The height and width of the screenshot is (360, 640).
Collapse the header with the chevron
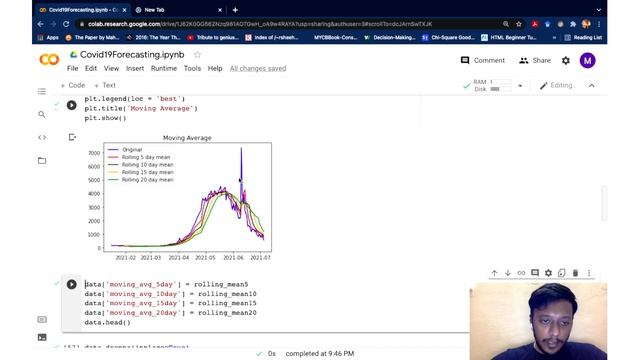[x=591, y=86]
